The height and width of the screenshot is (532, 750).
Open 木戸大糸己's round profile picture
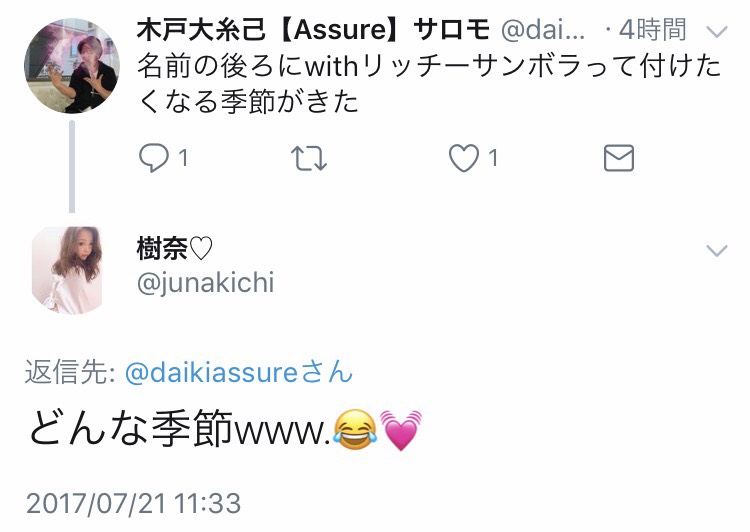click(72, 66)
